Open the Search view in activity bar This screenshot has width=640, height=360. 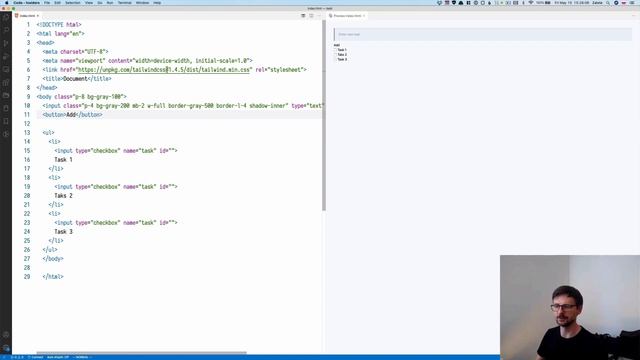[6, 30]
